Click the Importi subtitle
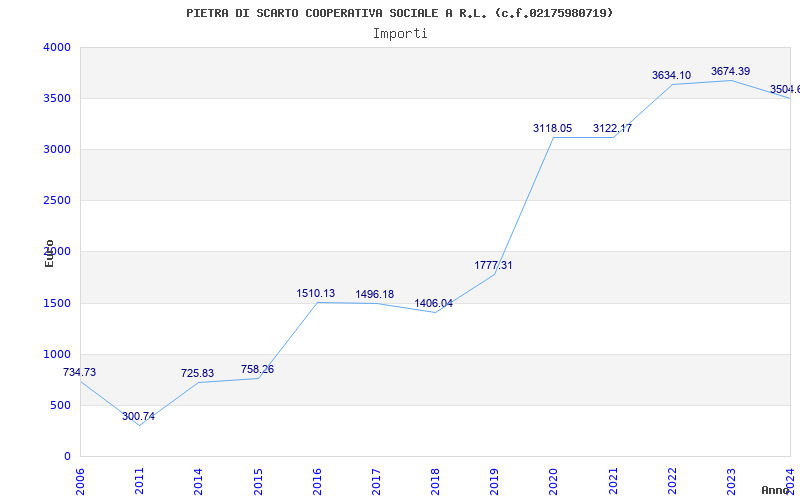The image size is (800, 500). coord(400,34)
